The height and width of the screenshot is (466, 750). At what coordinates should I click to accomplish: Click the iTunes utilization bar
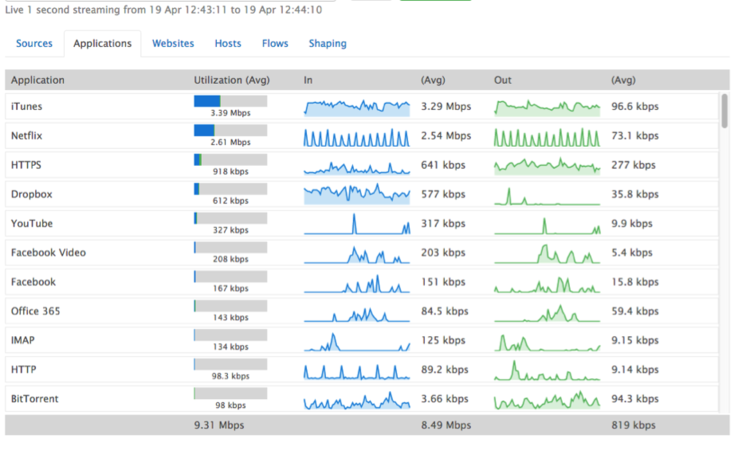pyautogui.click(x=231, y=101)
